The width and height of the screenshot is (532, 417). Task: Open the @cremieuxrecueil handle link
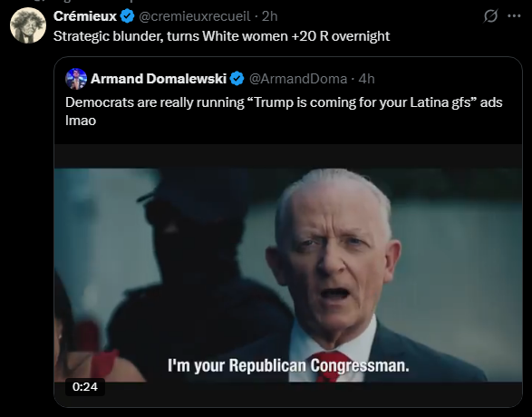(195, 16)
